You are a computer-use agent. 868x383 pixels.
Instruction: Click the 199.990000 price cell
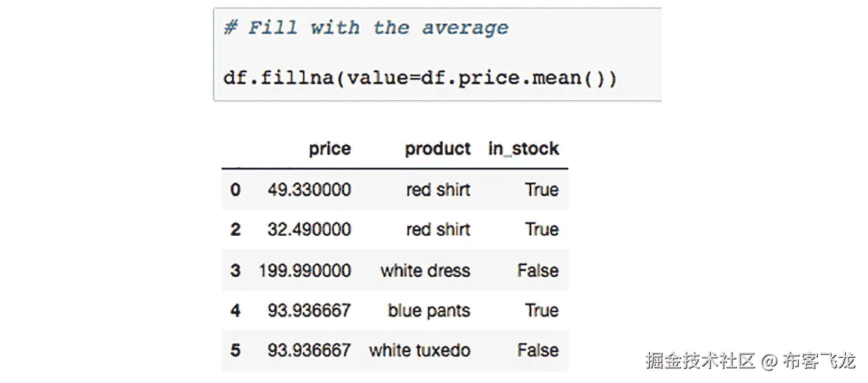[304, 270]
